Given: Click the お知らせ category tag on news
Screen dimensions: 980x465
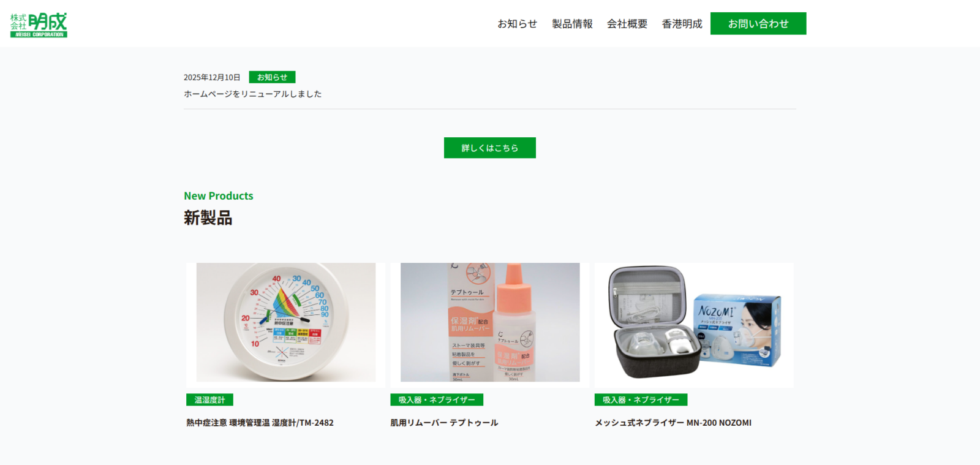Looking at the screenshot, I should tap(272, 77).
